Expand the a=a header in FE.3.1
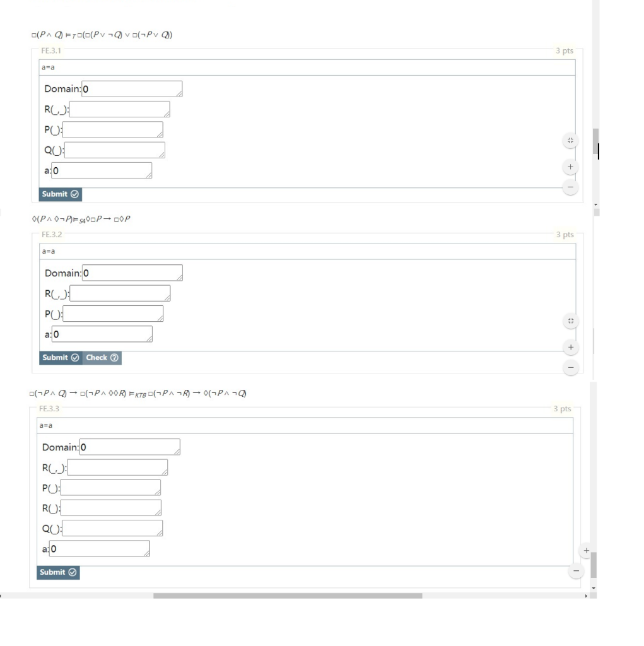The height and width of the screenshot is (646, 644). [306, 68]
